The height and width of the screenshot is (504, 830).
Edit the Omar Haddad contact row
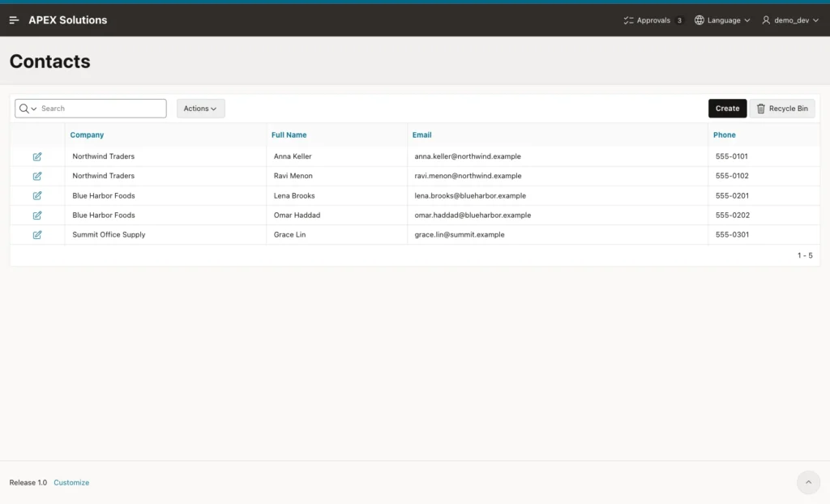[x=37, y=216]
